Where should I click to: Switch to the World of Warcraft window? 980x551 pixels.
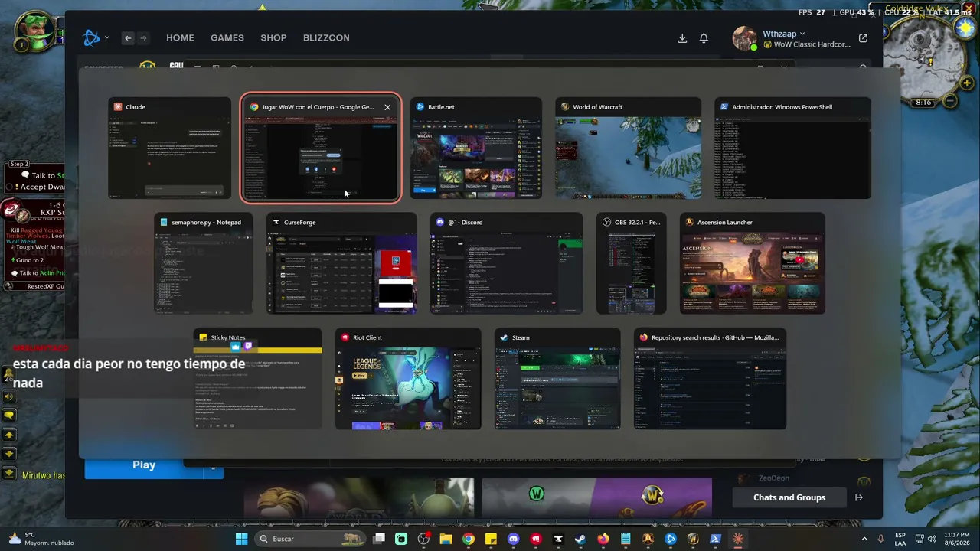point(628,148)
